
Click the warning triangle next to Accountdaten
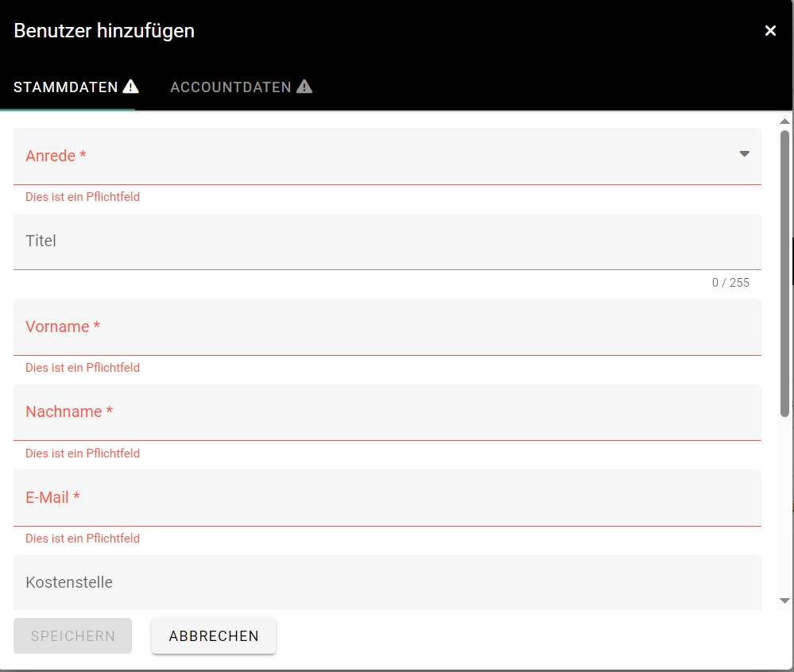click(304, 87)
